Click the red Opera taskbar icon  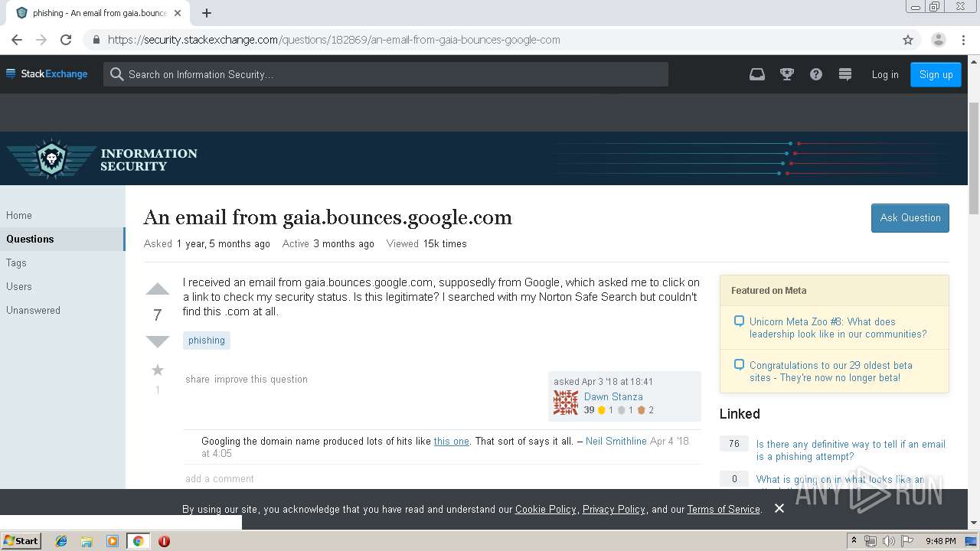[164, 541]
